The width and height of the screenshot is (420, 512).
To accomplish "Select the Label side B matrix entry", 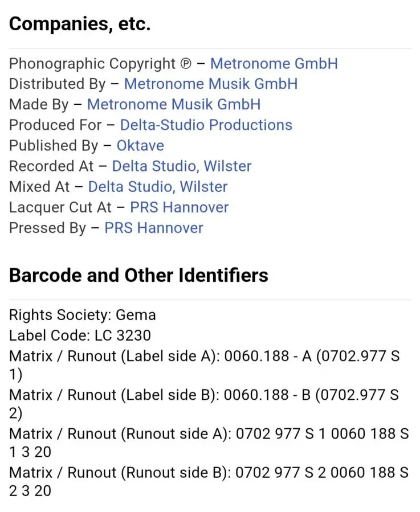I will pyautogui.click(x=204, y=404).
